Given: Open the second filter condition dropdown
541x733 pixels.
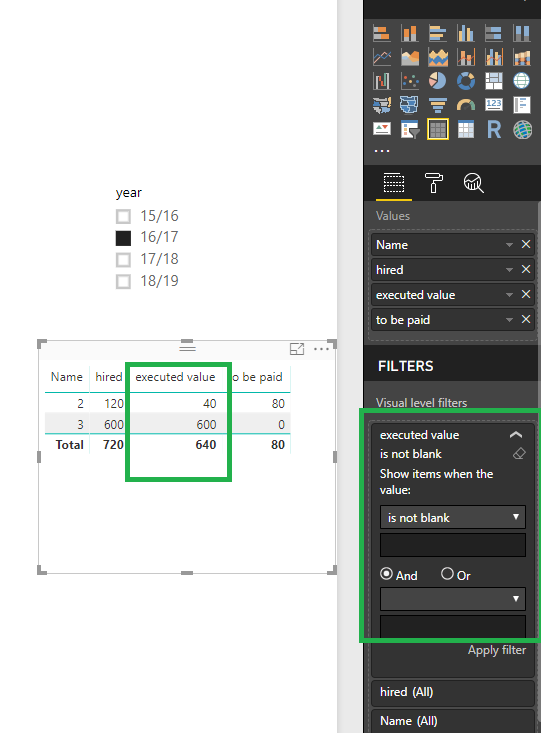Looking at the screenshot, I should point(453,599).
